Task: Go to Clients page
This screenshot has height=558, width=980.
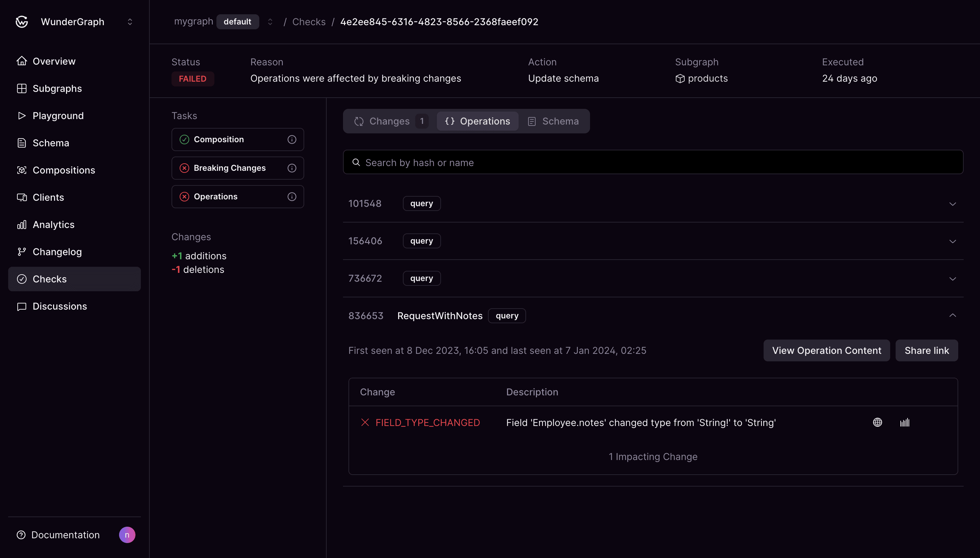Action: pos(75,197)
